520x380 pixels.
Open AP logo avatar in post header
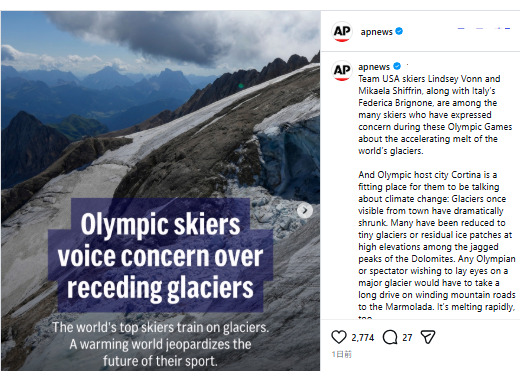point(342,32)
